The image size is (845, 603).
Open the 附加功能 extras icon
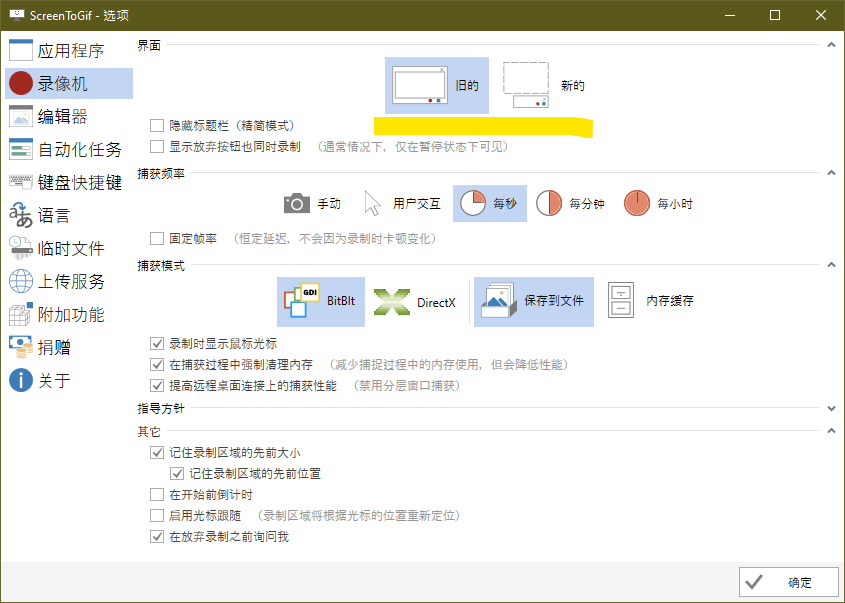(x=20, y=314)
